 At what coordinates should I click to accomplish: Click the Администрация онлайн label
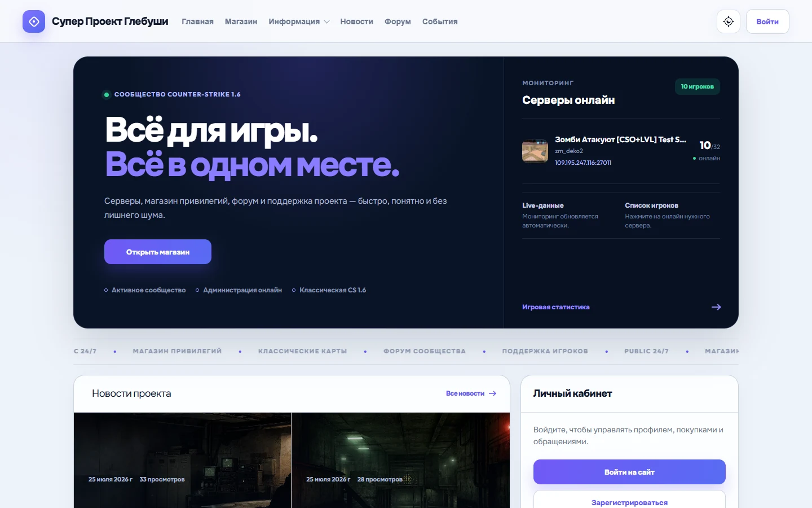click(x=242, y=290)
